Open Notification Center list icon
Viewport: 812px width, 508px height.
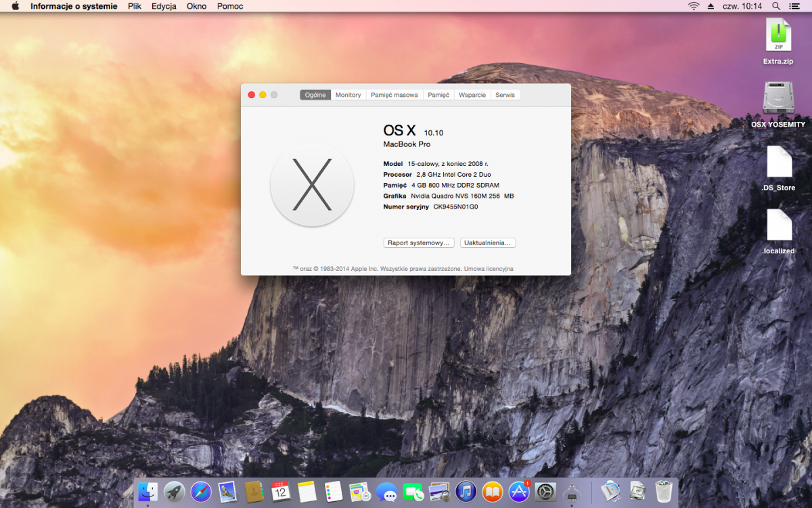794,6
